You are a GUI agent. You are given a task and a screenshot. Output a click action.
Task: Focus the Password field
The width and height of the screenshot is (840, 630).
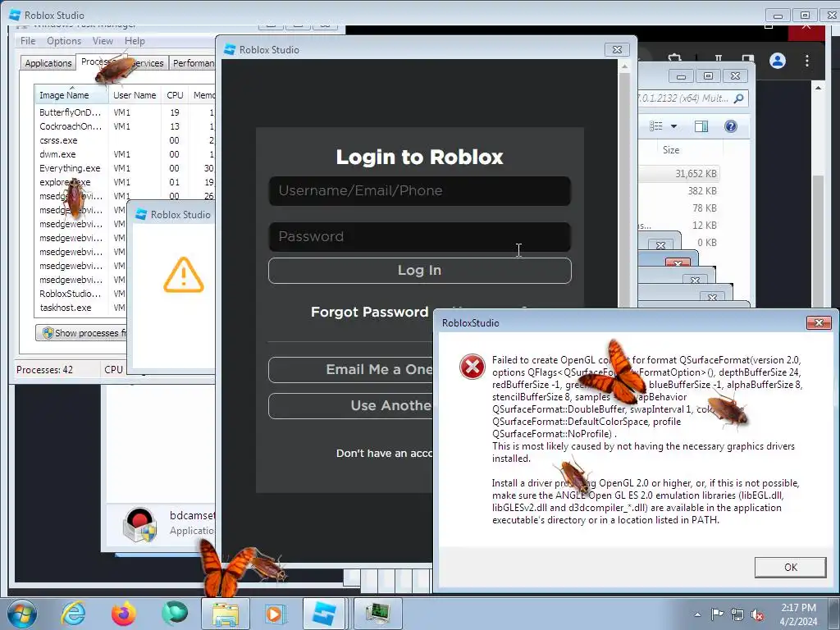click(419, 237)
